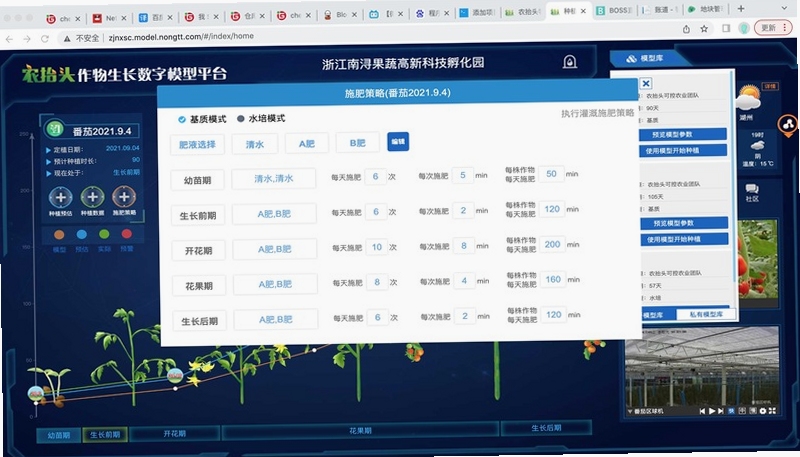Click the browser share icon

coord(686,29)
